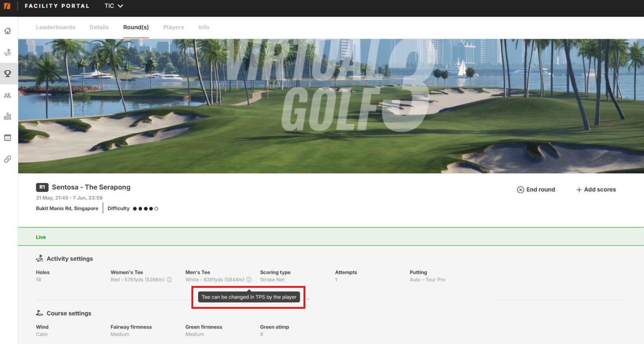Click the Activity settings golf icon

pos(40,258)
